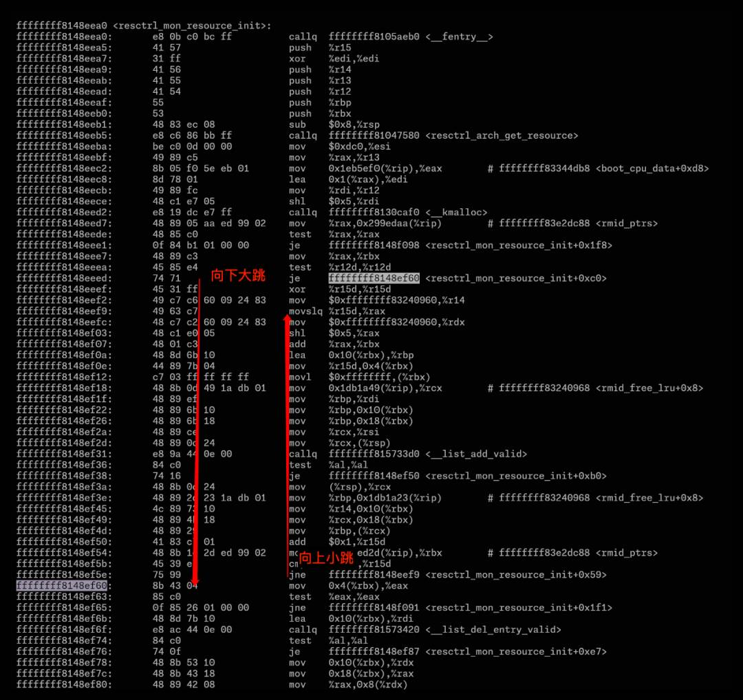Select the sub $0x8,%rsp operand
Viewport: 743px width, 700px height.
pos(354,124)
